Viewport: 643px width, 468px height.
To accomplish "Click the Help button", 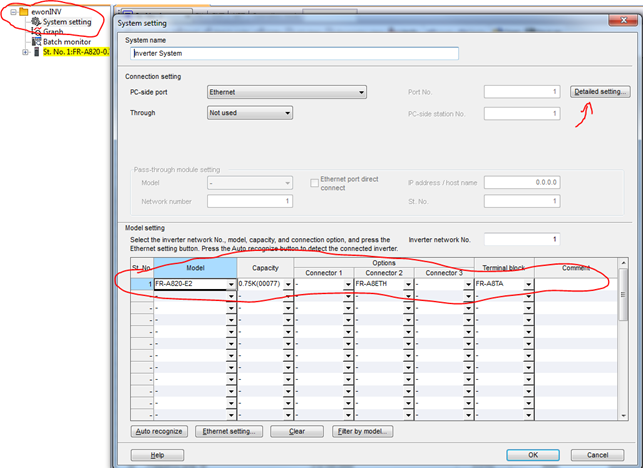I will click(x=157, y=455).
